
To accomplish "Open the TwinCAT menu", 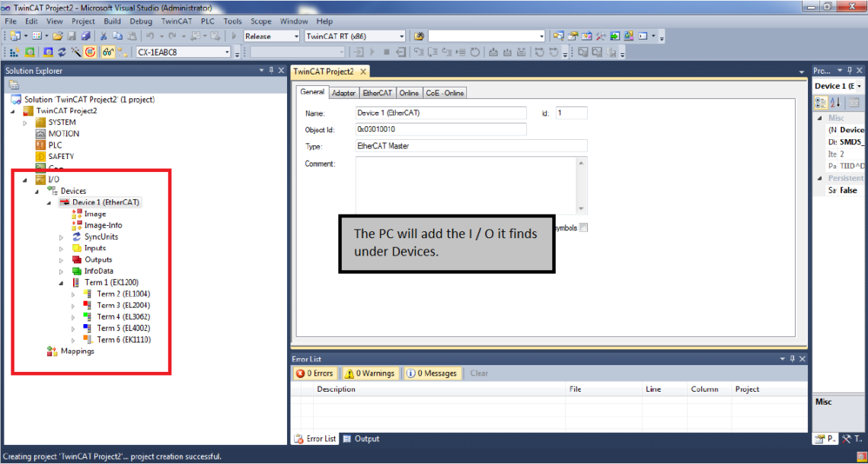I will tap(177, 21).
